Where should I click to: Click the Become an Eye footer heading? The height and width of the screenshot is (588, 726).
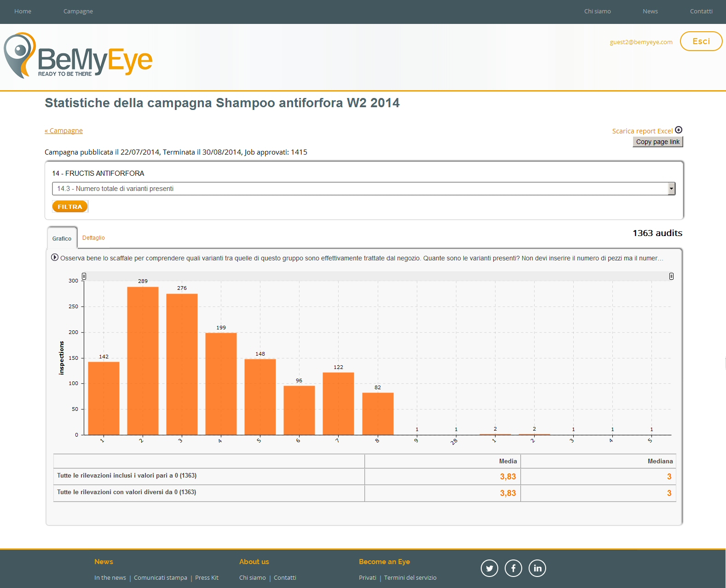coord(384,562)
